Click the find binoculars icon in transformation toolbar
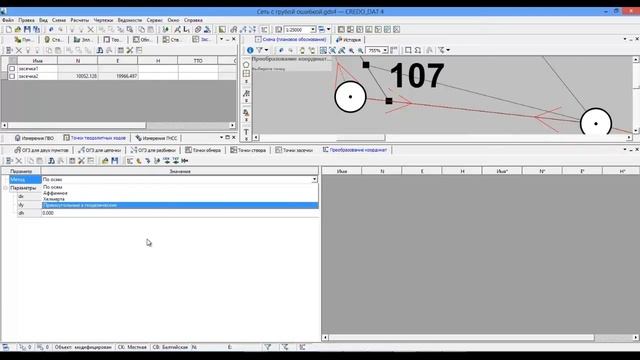This screenshot has width=640, height=360. 51,161
